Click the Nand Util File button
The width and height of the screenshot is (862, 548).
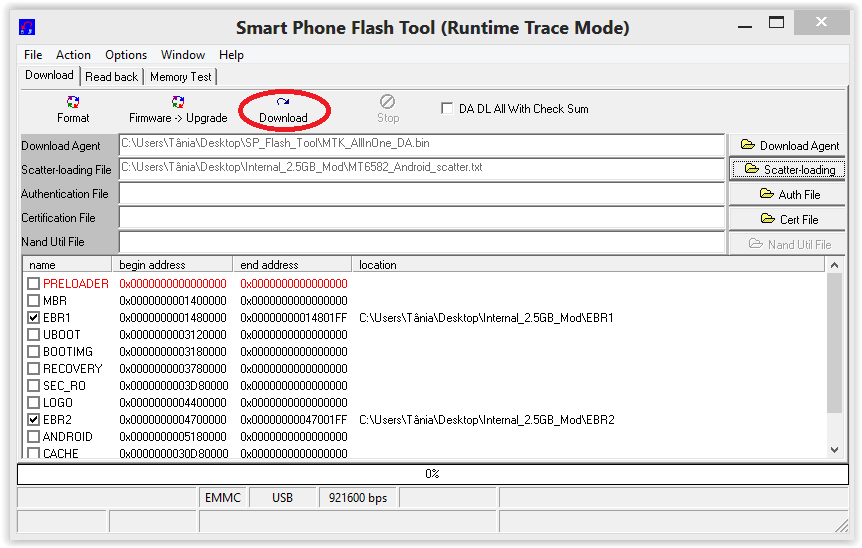point(787,243)
